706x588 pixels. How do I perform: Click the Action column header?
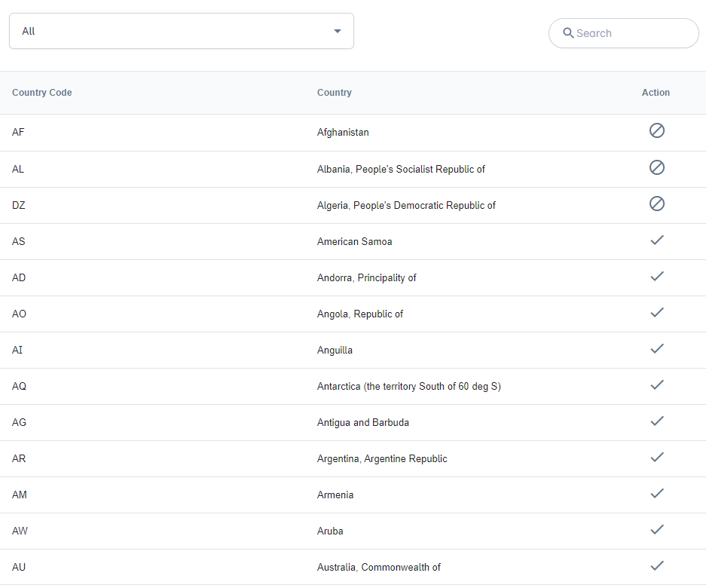(x=656, y=93)
